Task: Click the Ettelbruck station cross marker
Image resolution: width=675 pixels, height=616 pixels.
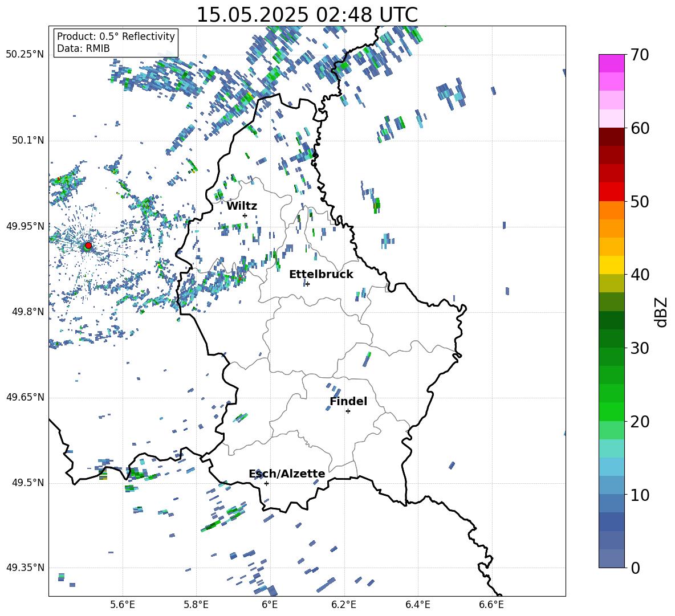Action: point(307,284)
